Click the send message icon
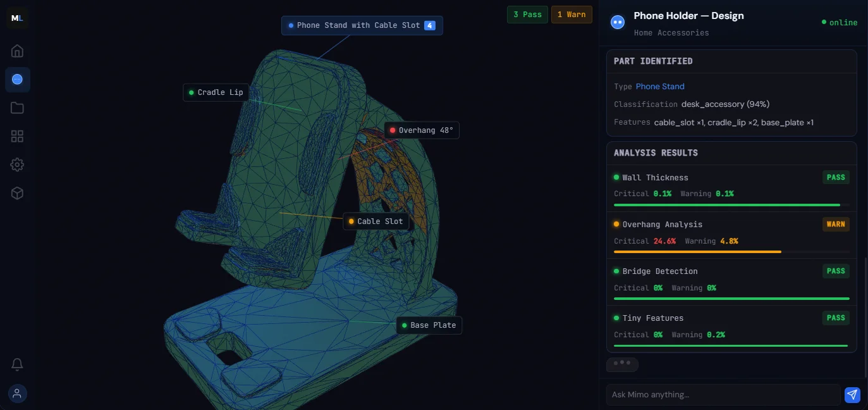The image size is (868, 410). (x=852, y=394)
